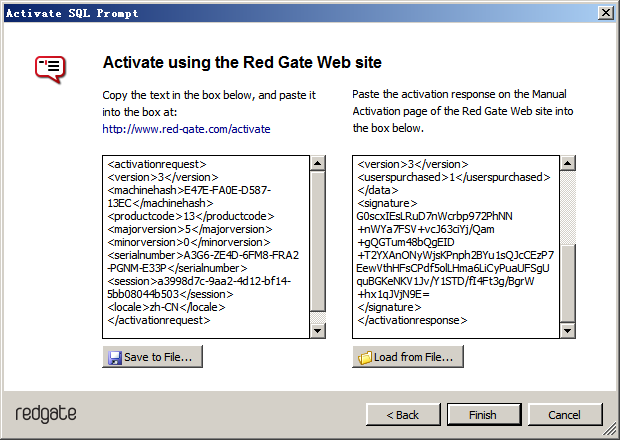Viewport: 620px width, 440px height.
Task: Click the opening <activationrequest> tag line
Action: [x=157, y=164]
